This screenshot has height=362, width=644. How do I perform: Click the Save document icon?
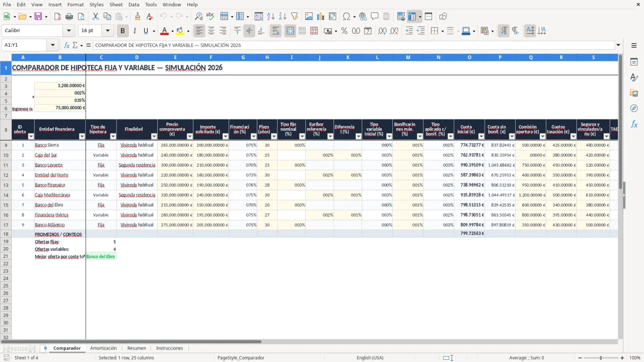[38, 17]
